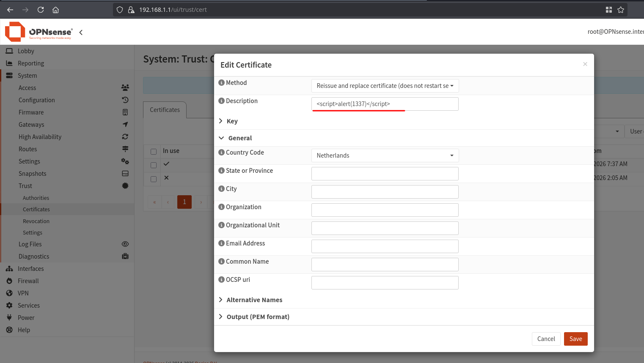The width and height of the screenshot is (644, 363).
Task: Open Power in the sidebar
Action: [26, 318]
